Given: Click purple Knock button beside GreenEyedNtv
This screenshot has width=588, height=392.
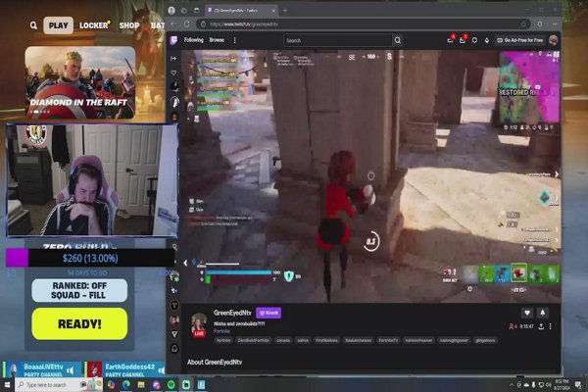Looking at the screenshot, I should (269, 313).
